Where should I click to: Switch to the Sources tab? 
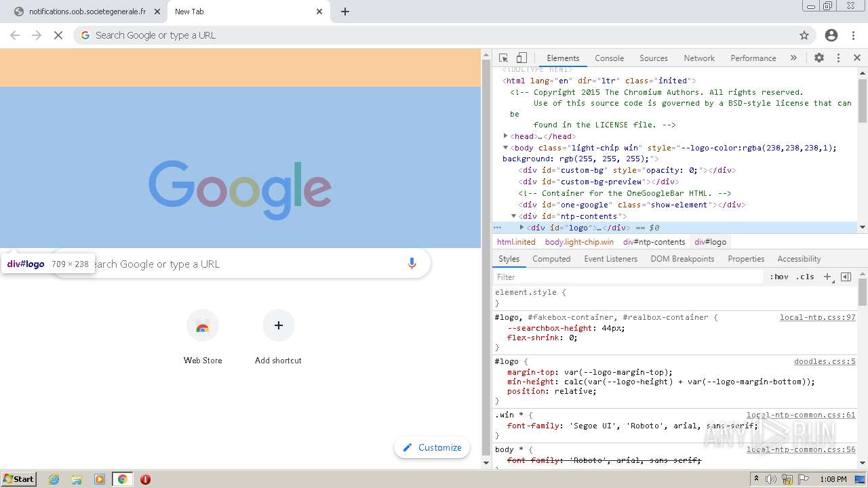(x=654, y=58)
